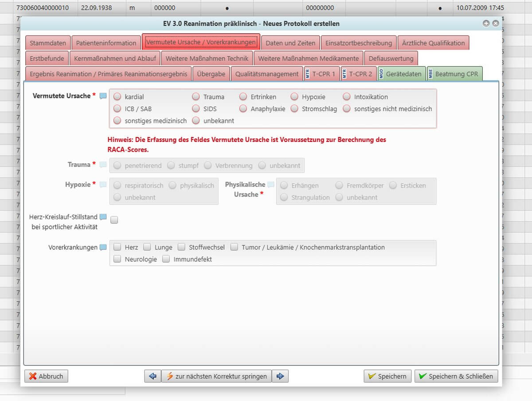Click the info bubble beside Herz-Kreislauf-Stillstand label
This screenshot has height=401, width=532.
(x=103, y=217)
